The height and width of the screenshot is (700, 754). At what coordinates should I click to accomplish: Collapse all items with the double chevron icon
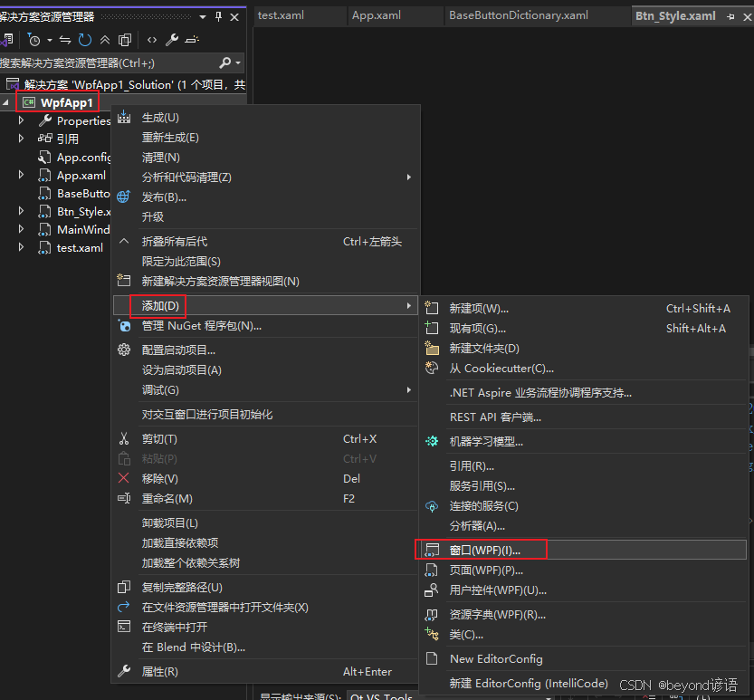click(x=105, y=40)
